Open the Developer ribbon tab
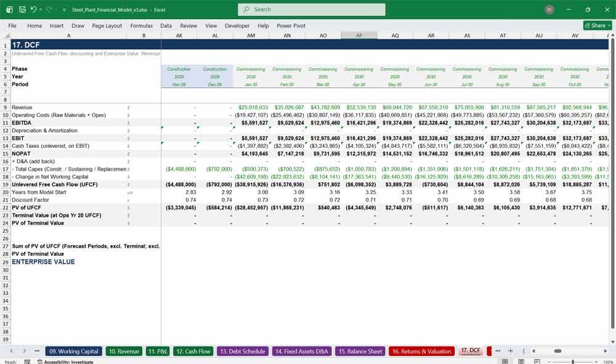Image resolution: width=616 pixels, height=364 pixels. tap(237, 25)
